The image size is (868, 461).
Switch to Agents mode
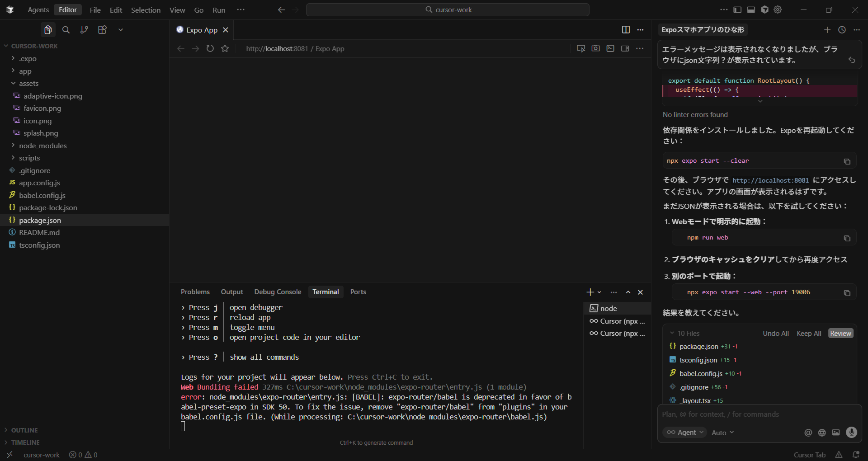tap(38, 10)
